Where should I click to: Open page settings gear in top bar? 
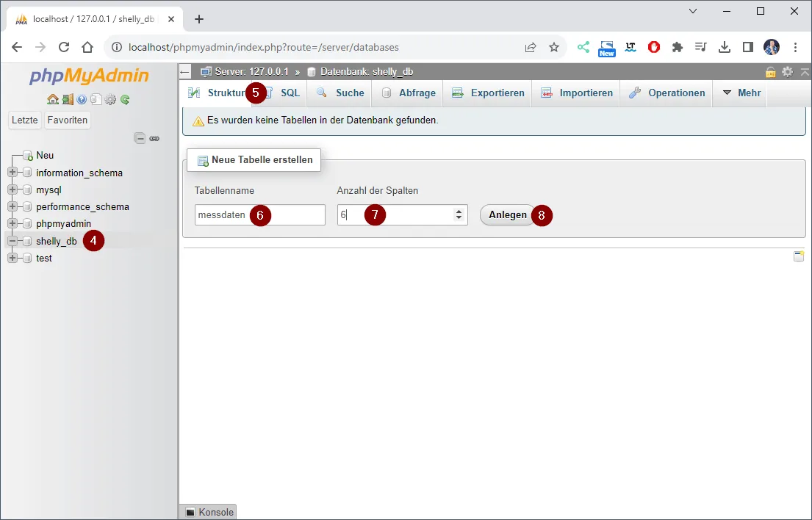click(x=787, y=72)
